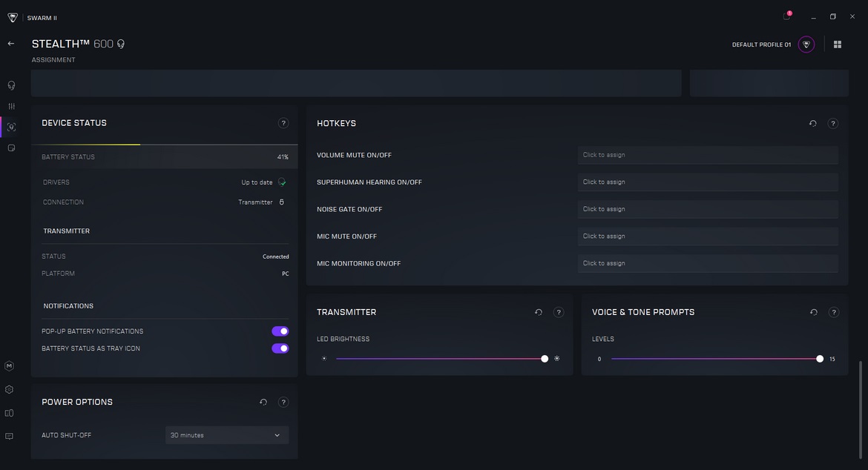868x470 pixels.
Task: Click the profile avatar next to Default Profile 01
Action: point(806,44)
